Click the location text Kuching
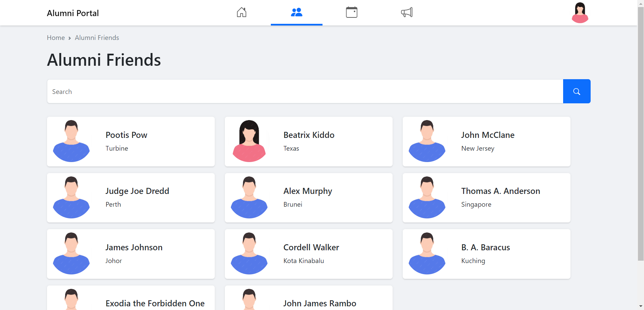The width and height of the screenshot is (644, 310). (473, 261)
